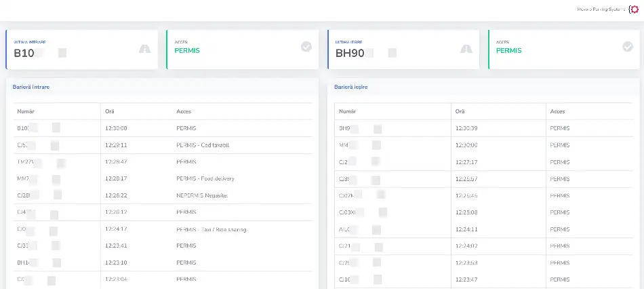Click Oră column header in entry table
Viewport: 644px width, 289px height.
pyautogui.click(x=110, y=111)
